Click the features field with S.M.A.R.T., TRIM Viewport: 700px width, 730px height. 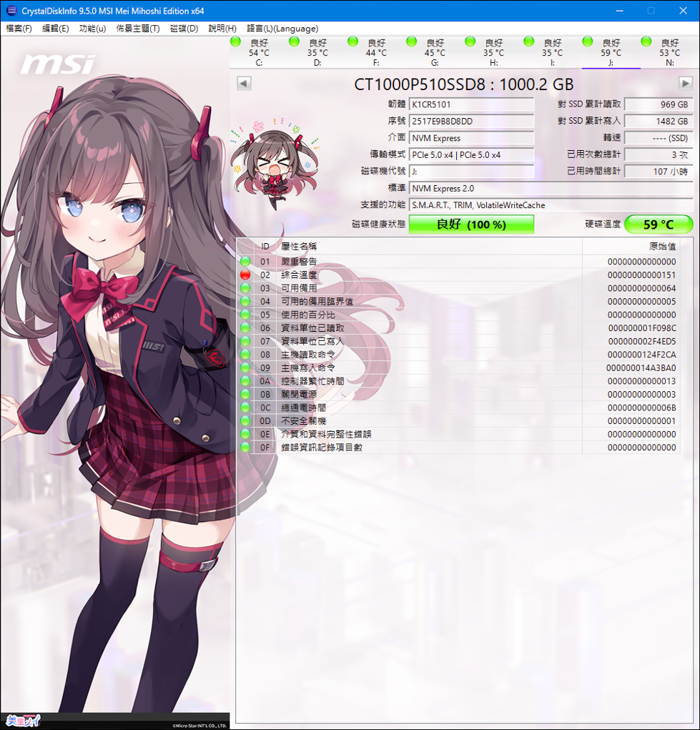(551, 205)
